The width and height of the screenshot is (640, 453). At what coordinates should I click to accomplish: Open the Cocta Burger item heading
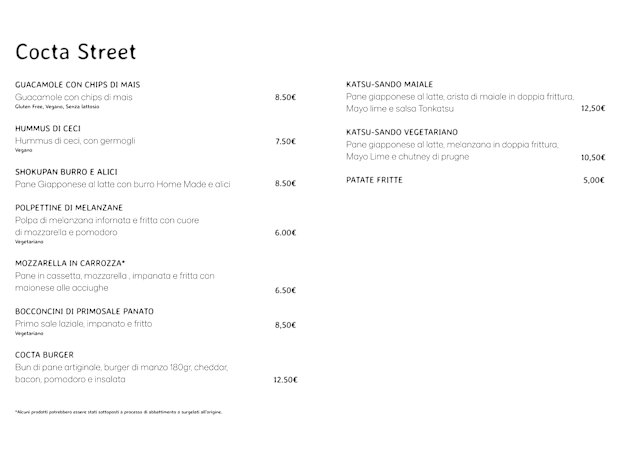point(44,354)
